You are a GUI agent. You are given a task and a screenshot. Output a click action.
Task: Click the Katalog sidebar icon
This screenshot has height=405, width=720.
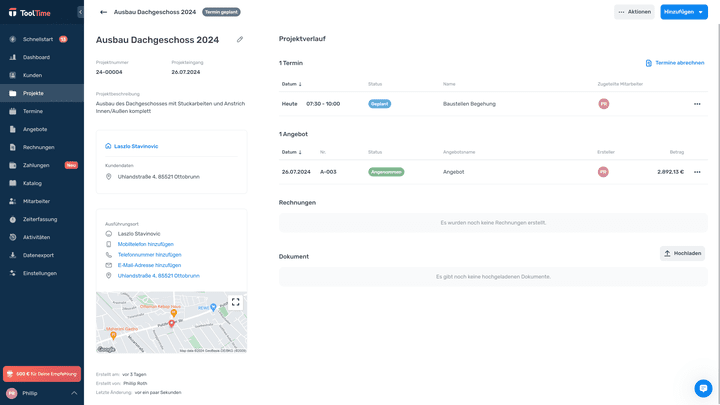12,183
